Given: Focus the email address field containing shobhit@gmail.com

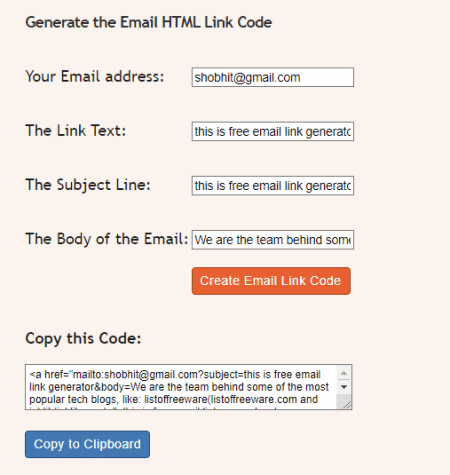Looking at the screenshot, I should pos(273,77).
